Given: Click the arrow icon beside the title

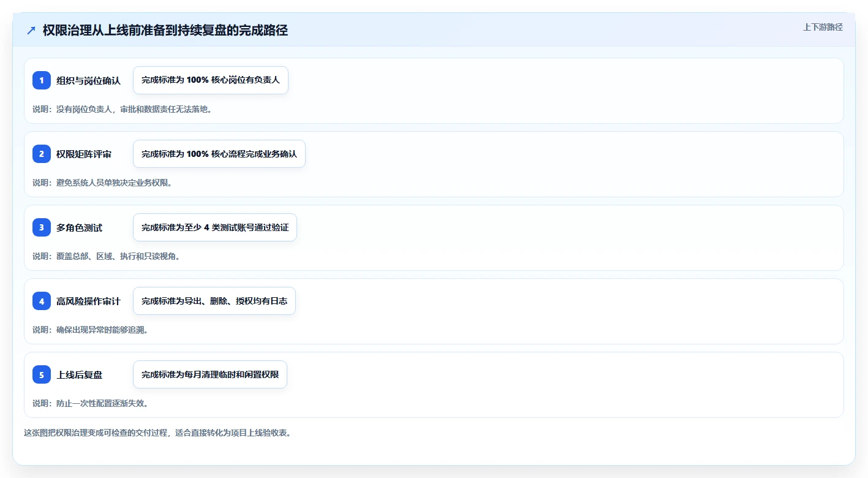Looking at the screenshot, I should 31,31.
